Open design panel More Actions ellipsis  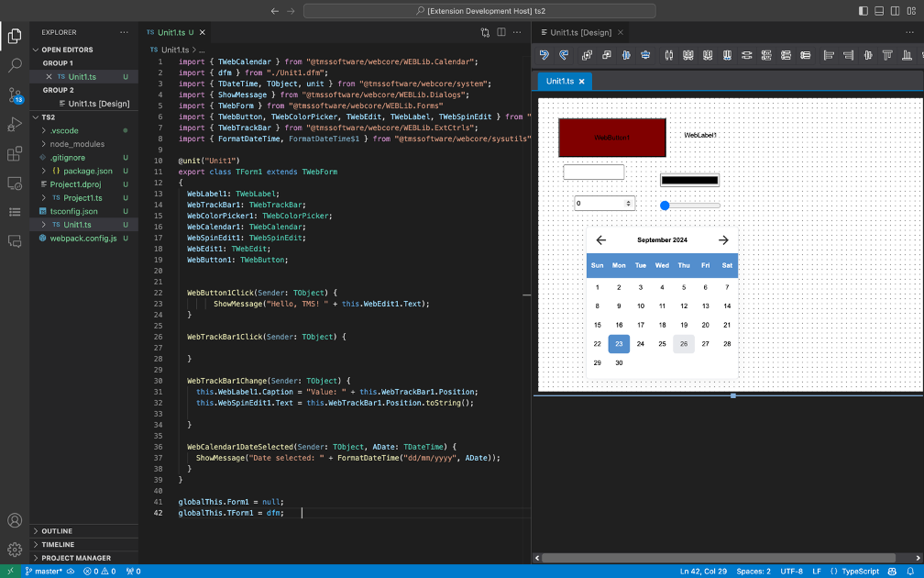tap(909, 32)
